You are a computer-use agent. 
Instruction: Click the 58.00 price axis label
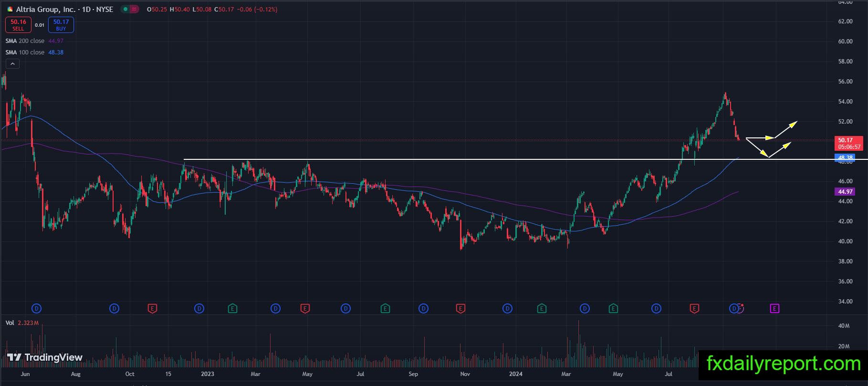click(845, 62)
